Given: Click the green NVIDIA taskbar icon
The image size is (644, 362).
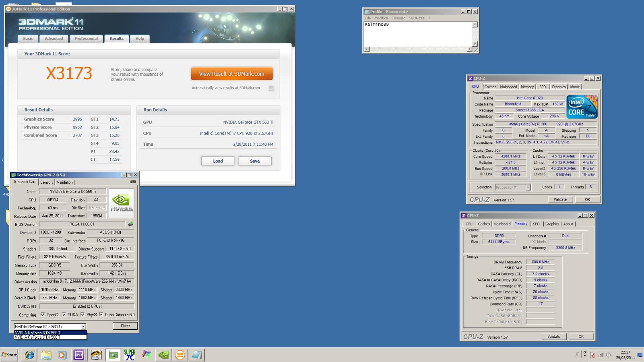Looking at the screenshot, I should (163, 355).
